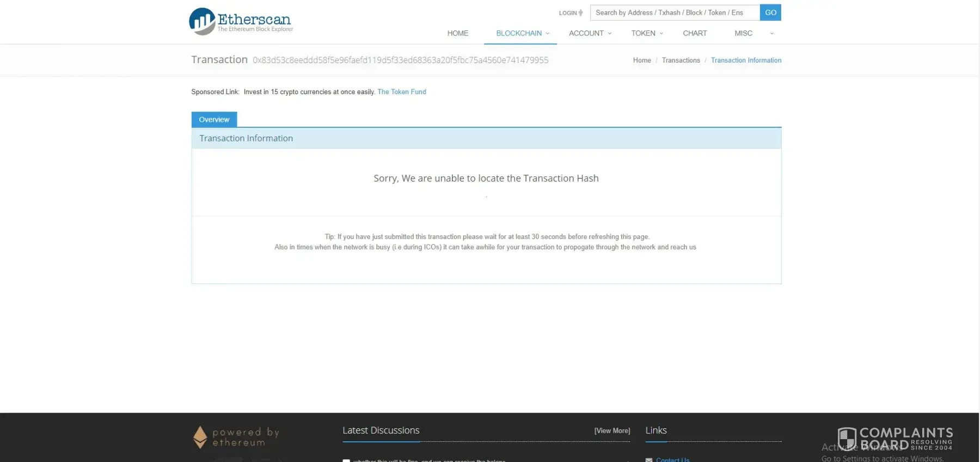
Task: Select the Overview tab
Action: pyautogui.click(x=214, y=120)
